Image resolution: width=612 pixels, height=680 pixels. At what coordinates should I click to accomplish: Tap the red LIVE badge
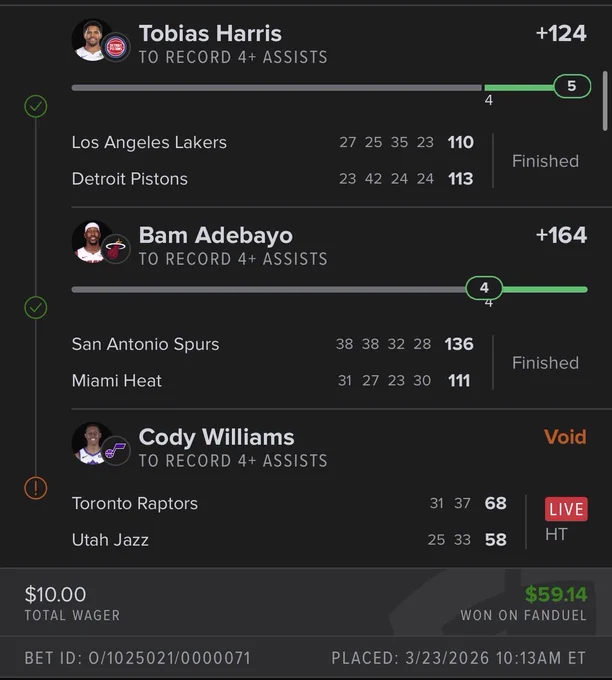click(x=566, y=509)
